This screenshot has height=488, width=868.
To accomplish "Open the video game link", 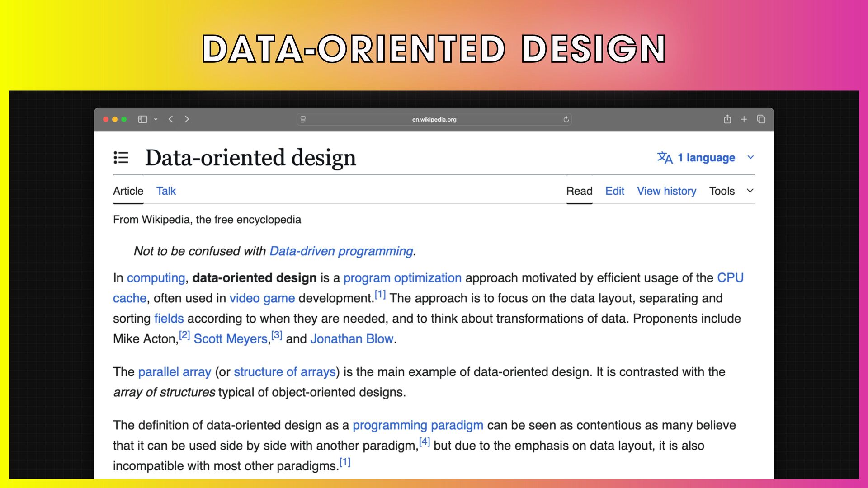I will 262,298.
